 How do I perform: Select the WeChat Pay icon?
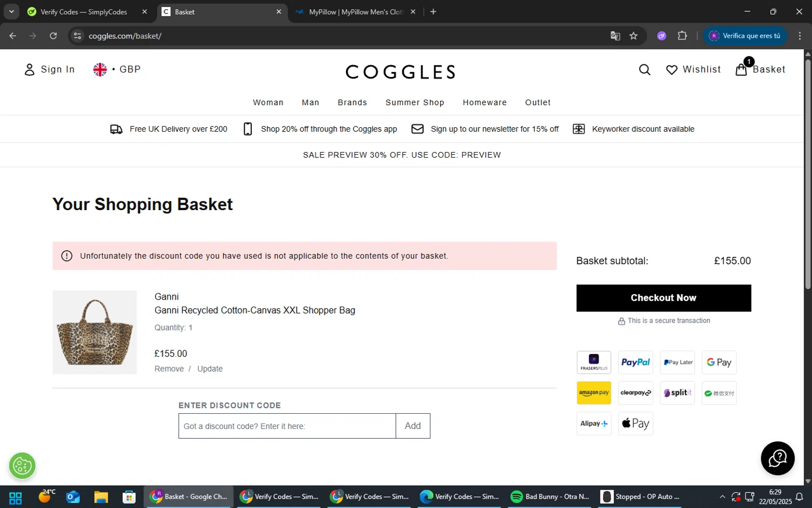719,393
